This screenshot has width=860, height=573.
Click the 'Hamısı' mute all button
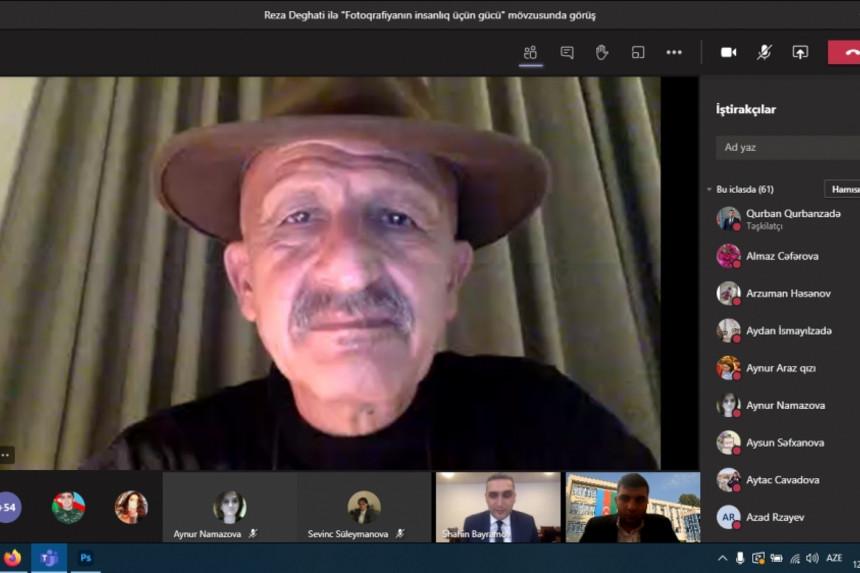844,189
